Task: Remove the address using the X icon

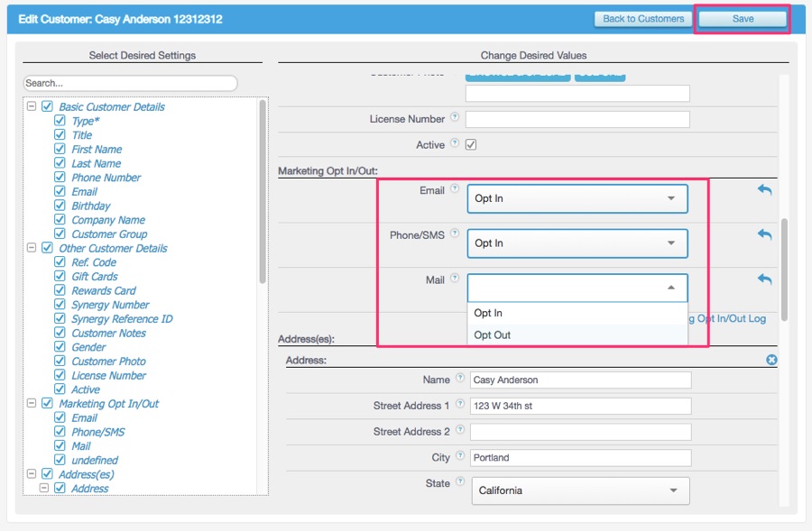Action: pos(771,360)
